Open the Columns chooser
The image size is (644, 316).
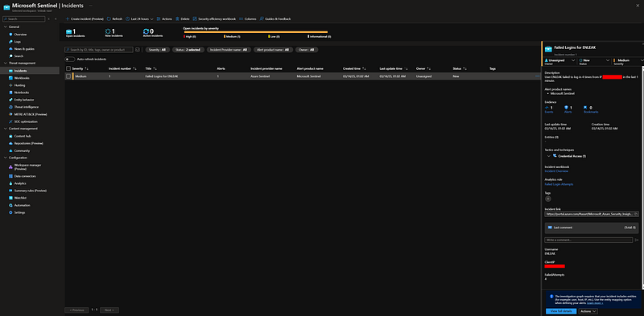[248, 18]
